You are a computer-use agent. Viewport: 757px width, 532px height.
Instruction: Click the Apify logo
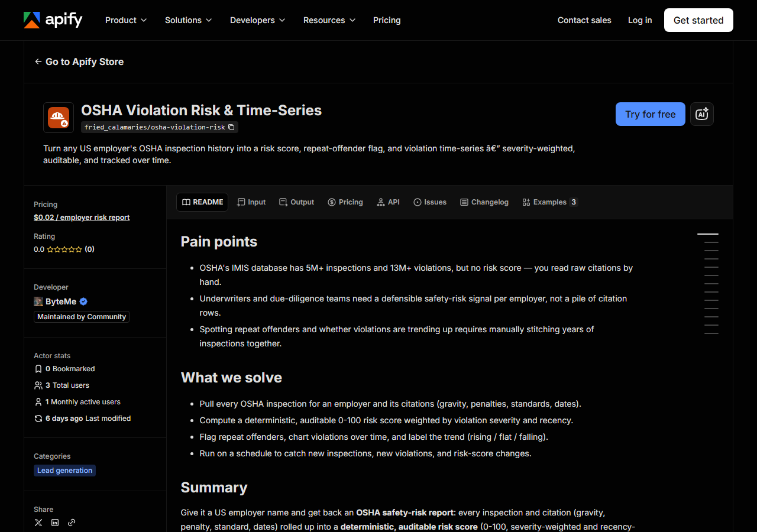[x=53, y=20]
